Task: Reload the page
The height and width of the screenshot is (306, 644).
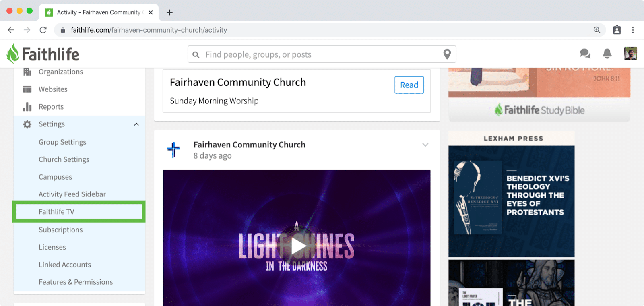Action: tap(43, 30)
